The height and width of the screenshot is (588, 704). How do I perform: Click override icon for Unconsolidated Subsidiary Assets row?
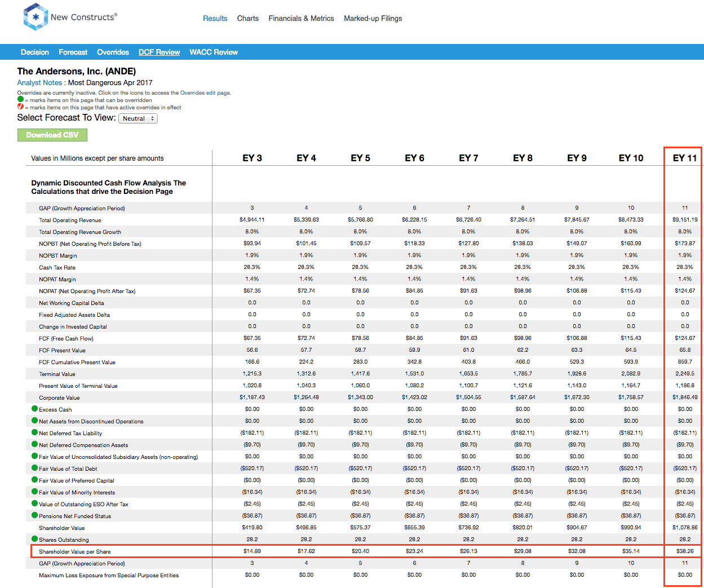click(x=35, y=456)
